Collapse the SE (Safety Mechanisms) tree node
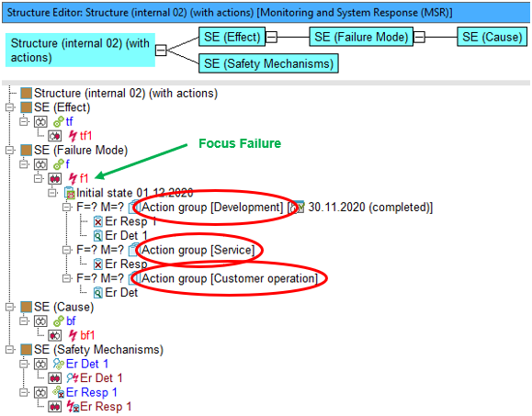Viewport: 532px width, 416px height. point(10,350)
